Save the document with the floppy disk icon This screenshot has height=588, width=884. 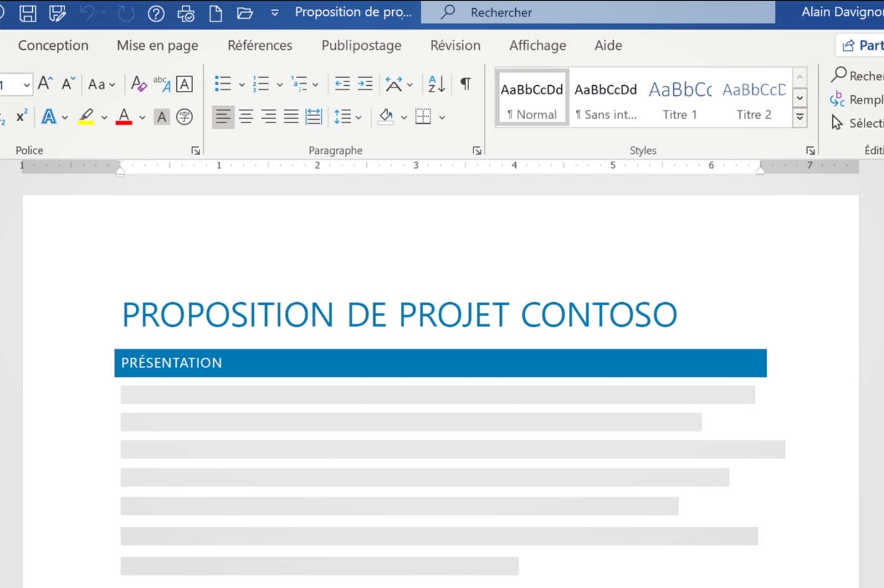tap(28, 13)
